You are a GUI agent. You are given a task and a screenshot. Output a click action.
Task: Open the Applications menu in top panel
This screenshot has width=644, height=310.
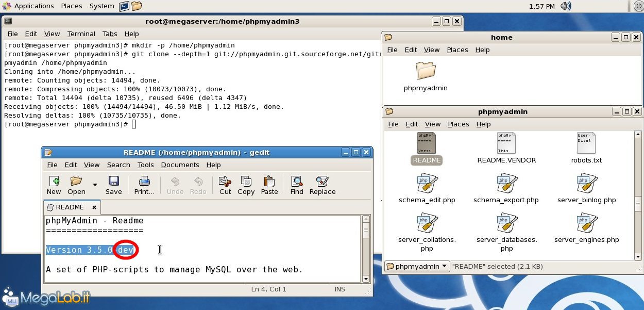click(x=33, y=6)
